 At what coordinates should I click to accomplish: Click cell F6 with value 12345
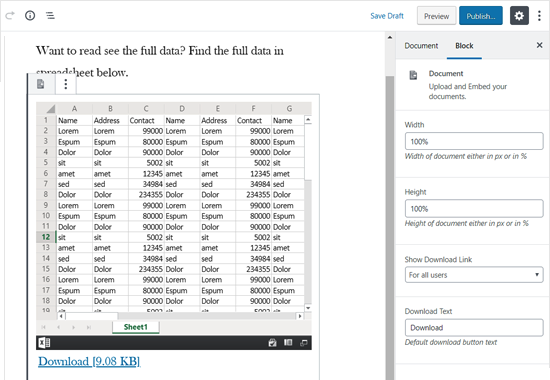pyautogui.click(x=253, y=174)
